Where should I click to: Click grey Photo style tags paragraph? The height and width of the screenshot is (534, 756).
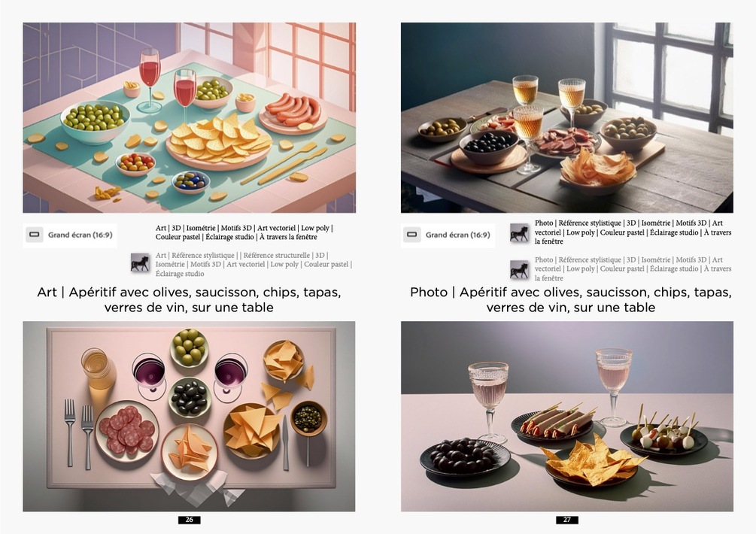point(633,269)
